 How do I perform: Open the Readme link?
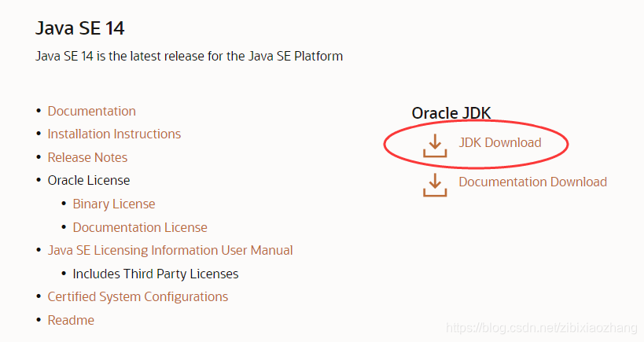(71, 320)
